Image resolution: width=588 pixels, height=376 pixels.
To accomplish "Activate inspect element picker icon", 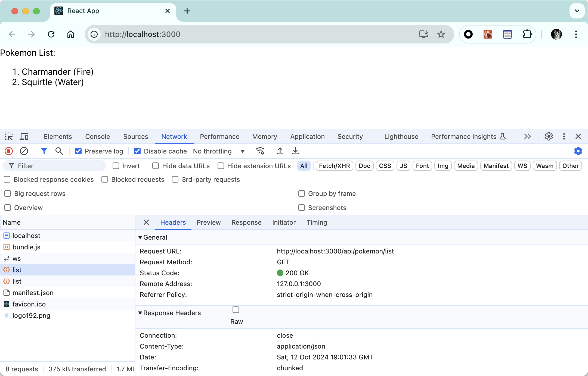I will (x=9, y=136).
